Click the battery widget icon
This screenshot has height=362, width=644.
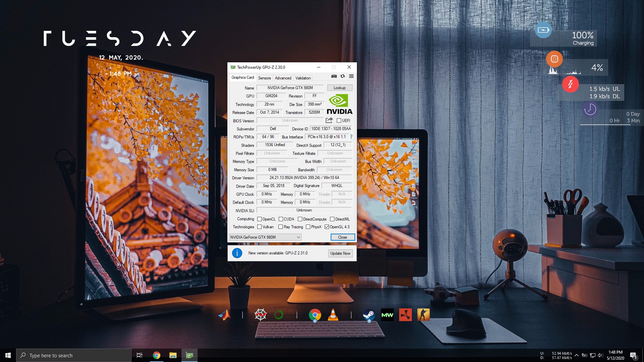(543, 30)
